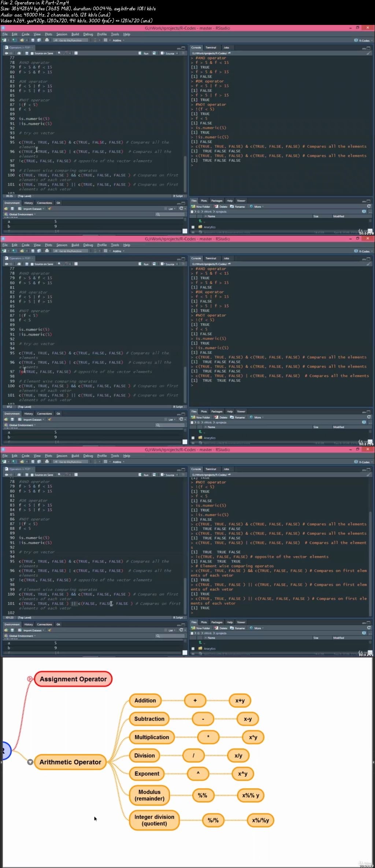The width and height of the screenshot is (375, 868).
Task: Open Addins dropdown in second frame toolbar
Action: (x=118, y=251)
